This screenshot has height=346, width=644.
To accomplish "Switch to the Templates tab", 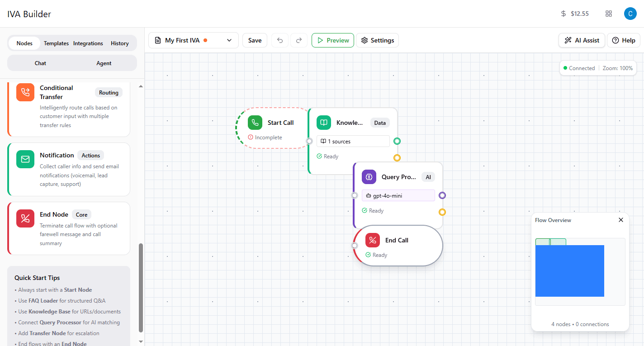I will 56,43.
